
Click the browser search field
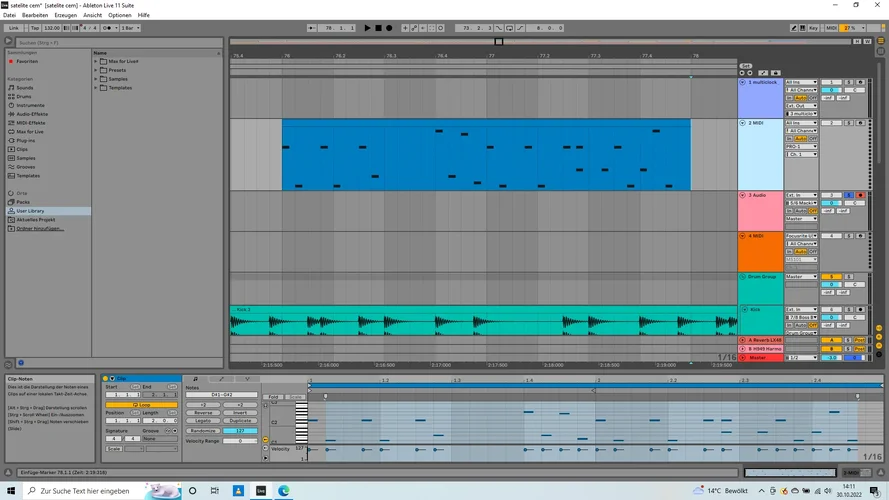click(118, 43)
